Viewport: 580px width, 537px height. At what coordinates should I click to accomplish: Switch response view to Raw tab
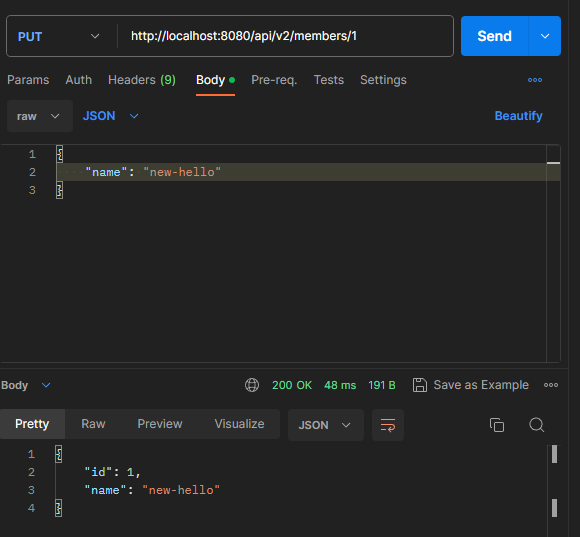point(93,424)
